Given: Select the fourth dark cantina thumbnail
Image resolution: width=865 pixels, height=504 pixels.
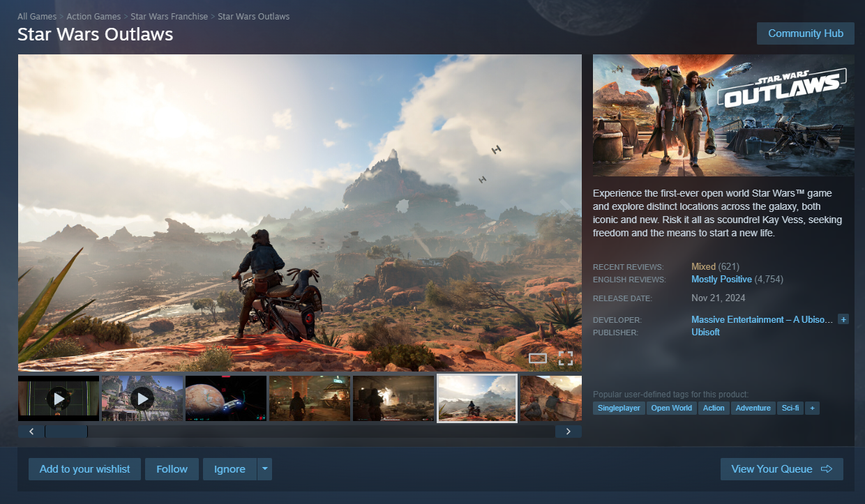Looking at the screenshot, I should tap(310, 399).
